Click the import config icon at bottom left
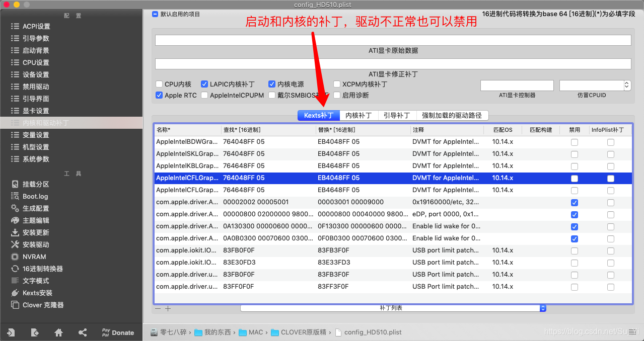The height and width of the screenshot is (341, 644). 11,332
